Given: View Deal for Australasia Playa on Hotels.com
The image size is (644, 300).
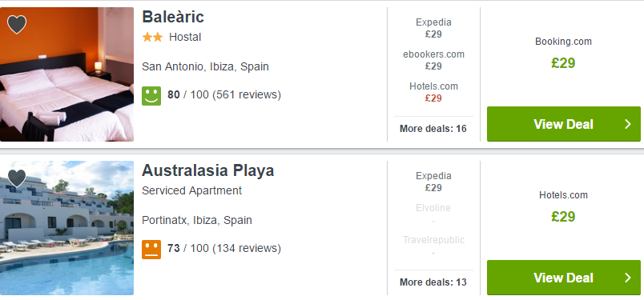Looking at the screenshot, I should coord(564,278).
